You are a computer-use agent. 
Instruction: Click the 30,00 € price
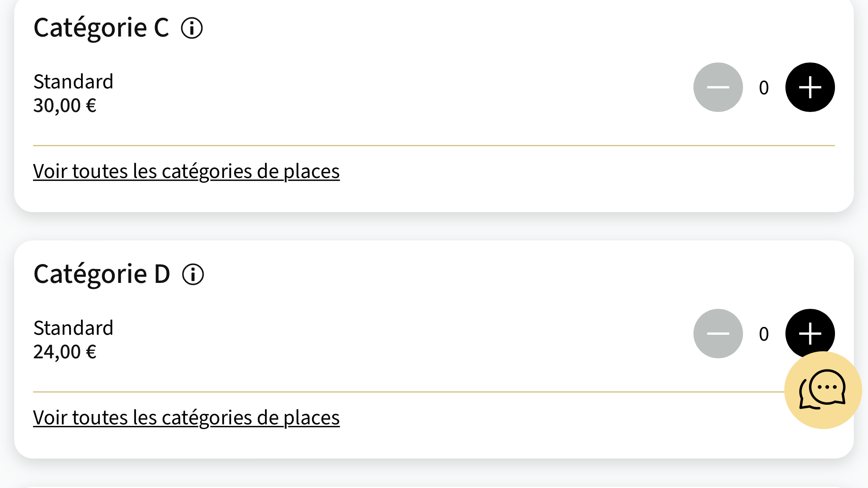[65, 105]
